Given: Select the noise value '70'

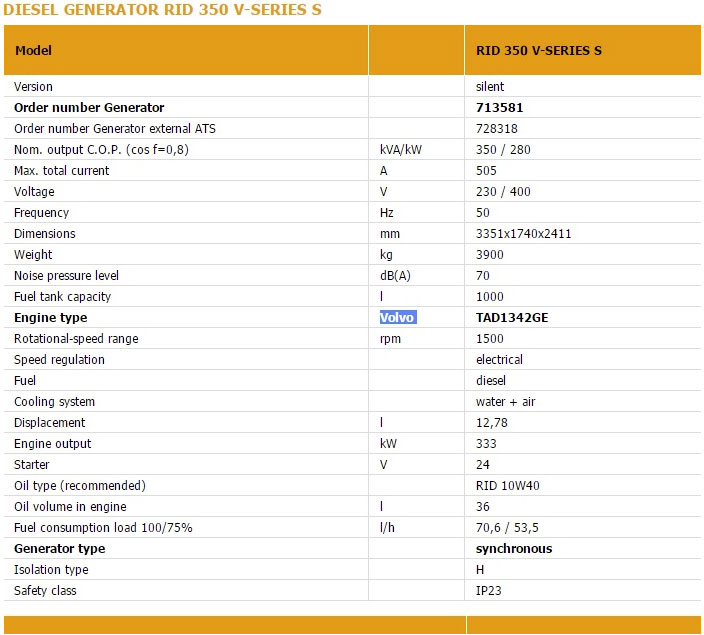Looking at the screenshot, I should [x=483, y=276].
